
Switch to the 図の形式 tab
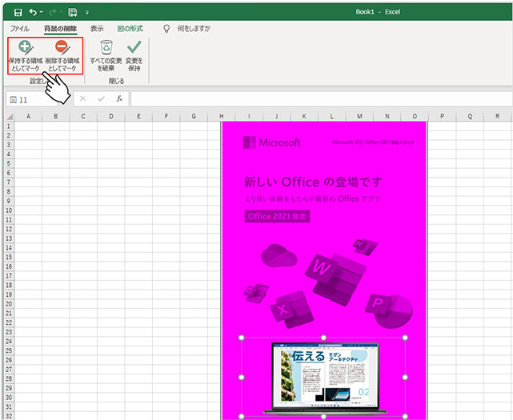point(130,29)
